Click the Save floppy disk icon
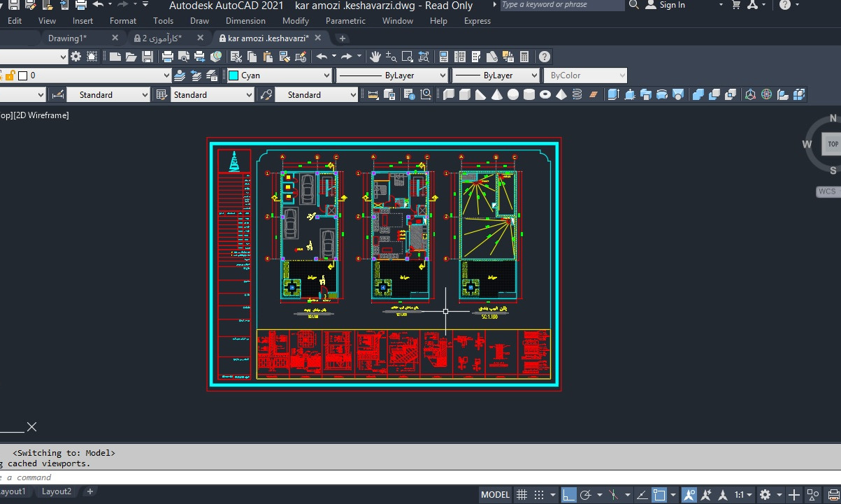The height and width of the screenshot is (504, 841). coord(148,57)
